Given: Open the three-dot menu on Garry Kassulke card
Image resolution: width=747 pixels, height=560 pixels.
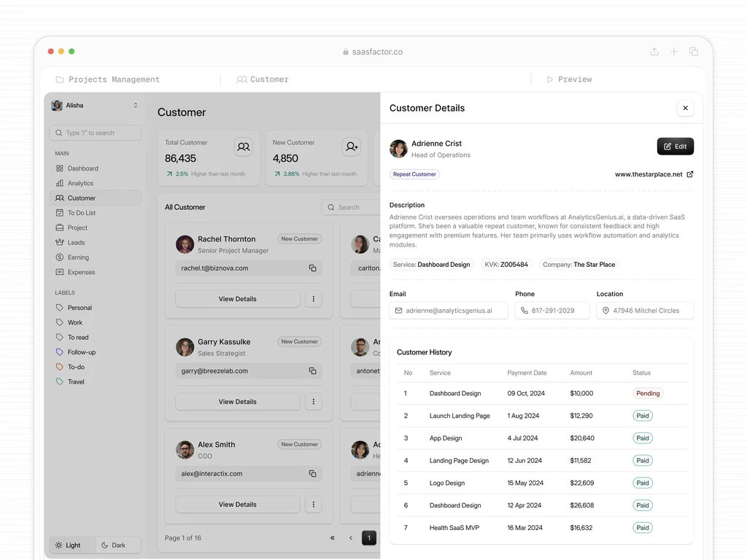Looking at the screenshot, I should point(314,402).
